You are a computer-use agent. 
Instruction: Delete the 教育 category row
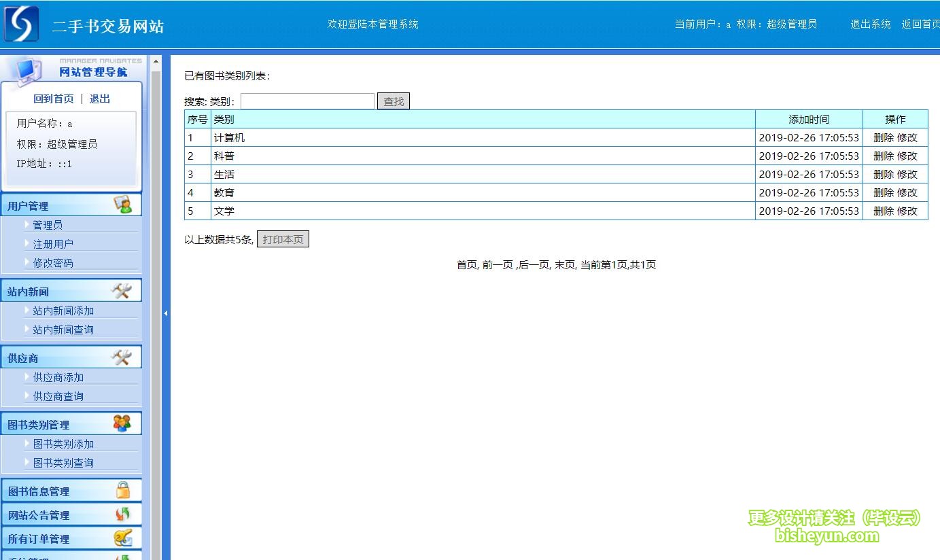[x=884, y=192]
